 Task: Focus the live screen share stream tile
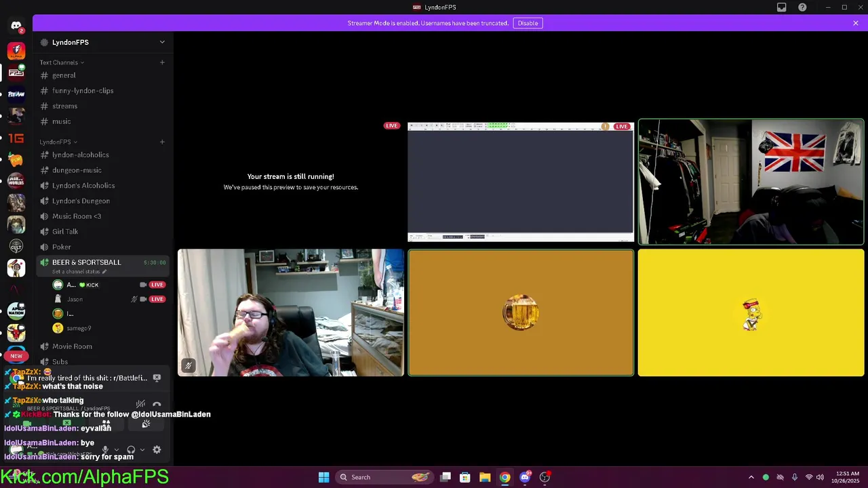521,182
